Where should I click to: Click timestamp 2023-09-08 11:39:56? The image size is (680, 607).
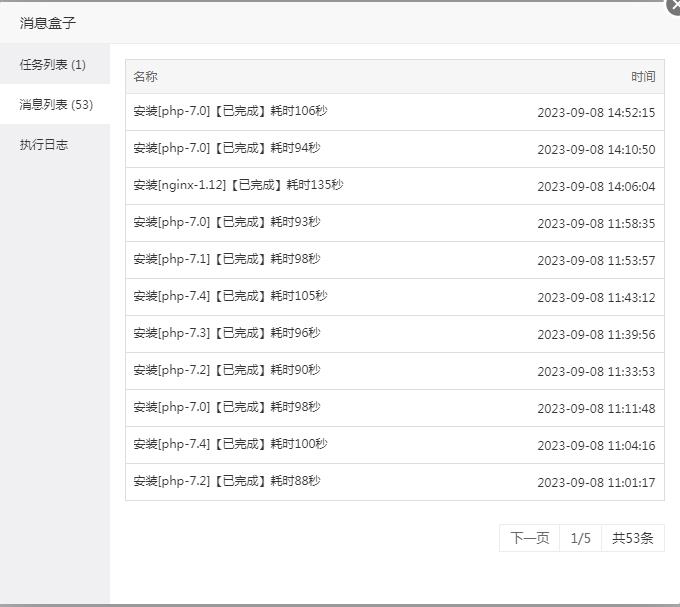[x=596, y=335]
